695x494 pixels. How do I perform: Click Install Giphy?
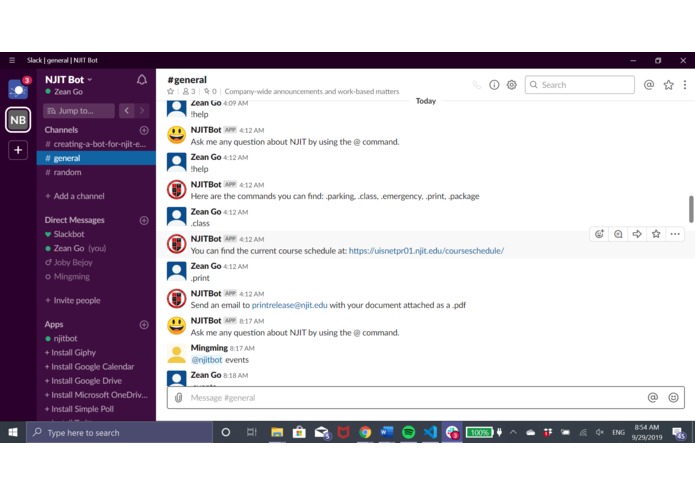click(70, 353)
